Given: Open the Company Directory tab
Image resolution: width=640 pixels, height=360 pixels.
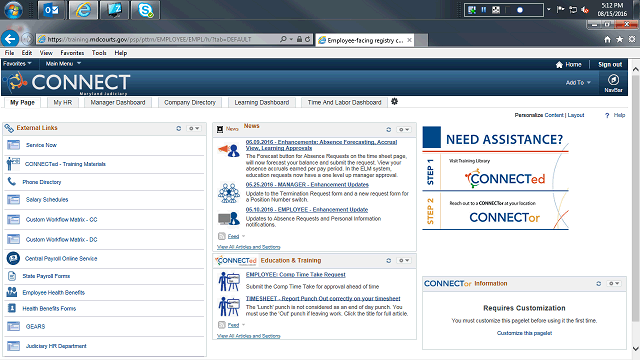Looking at the screenshot, I should pyautogui.click(x=190, y=102).
